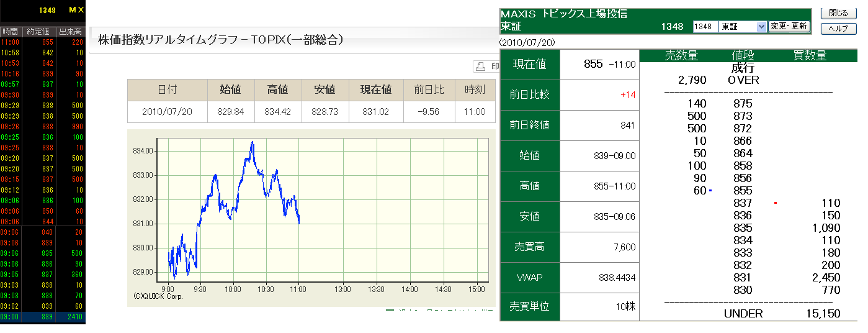Click the 875 ask price in the order book

[x=743, y=104]
